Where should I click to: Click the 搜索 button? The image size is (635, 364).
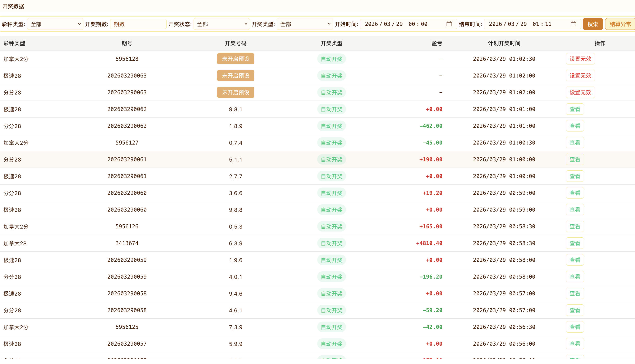(593, 24)
